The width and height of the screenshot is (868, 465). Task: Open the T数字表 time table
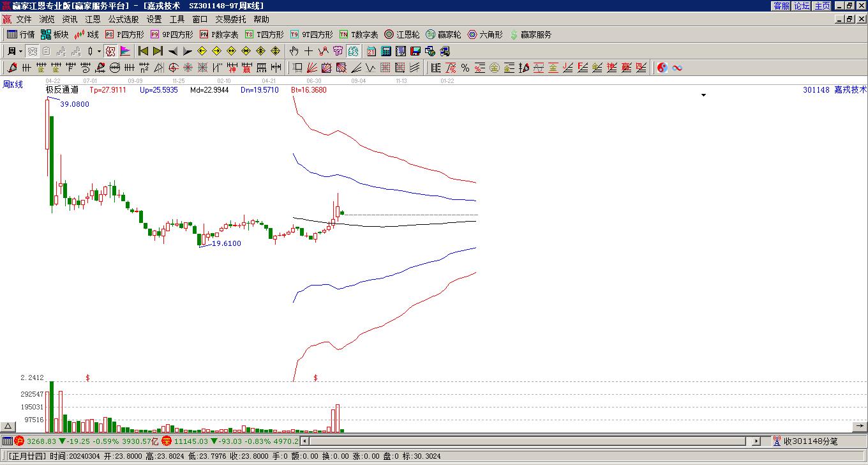coord(358,34)
